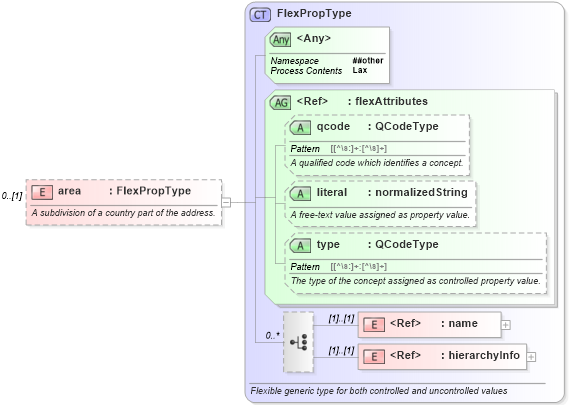Click the area element's ': FlexPropType' label
Screen dimensions: 569x405
tap(150, 191)
